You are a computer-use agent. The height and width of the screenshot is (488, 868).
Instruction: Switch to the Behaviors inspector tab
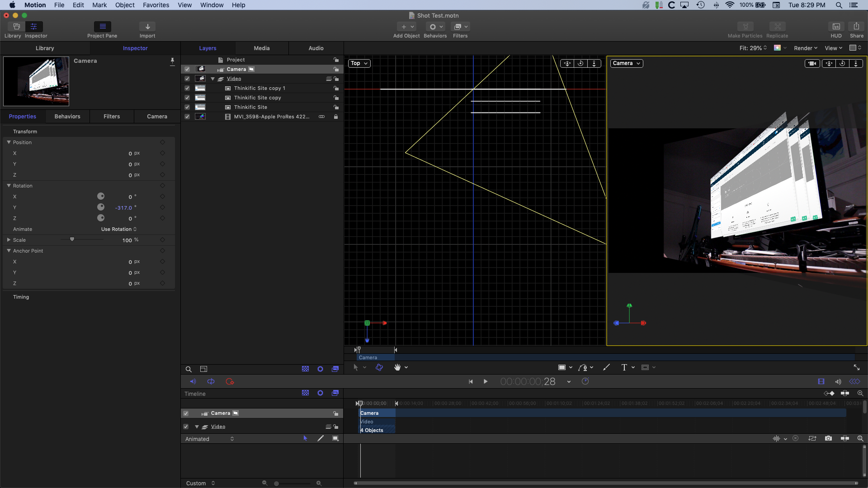67,117
